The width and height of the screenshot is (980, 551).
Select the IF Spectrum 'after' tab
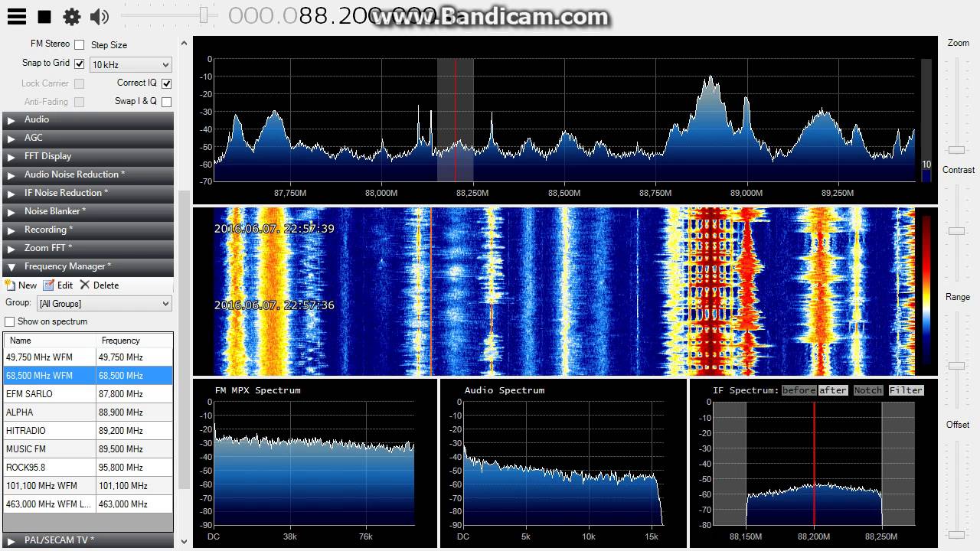(x=833, y=390)
